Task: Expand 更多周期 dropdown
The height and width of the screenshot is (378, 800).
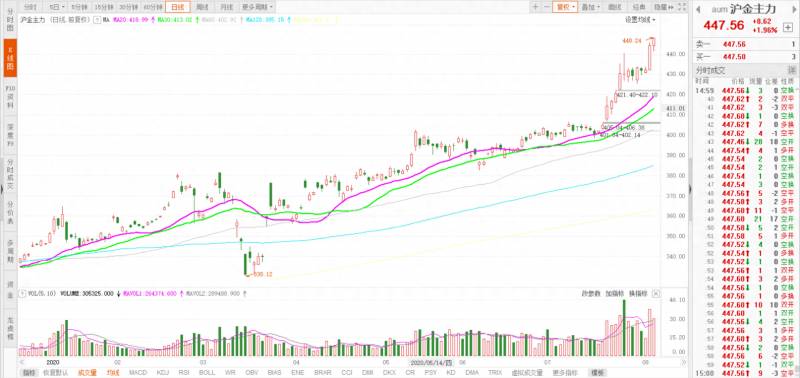Action: [x=257, y=7]
